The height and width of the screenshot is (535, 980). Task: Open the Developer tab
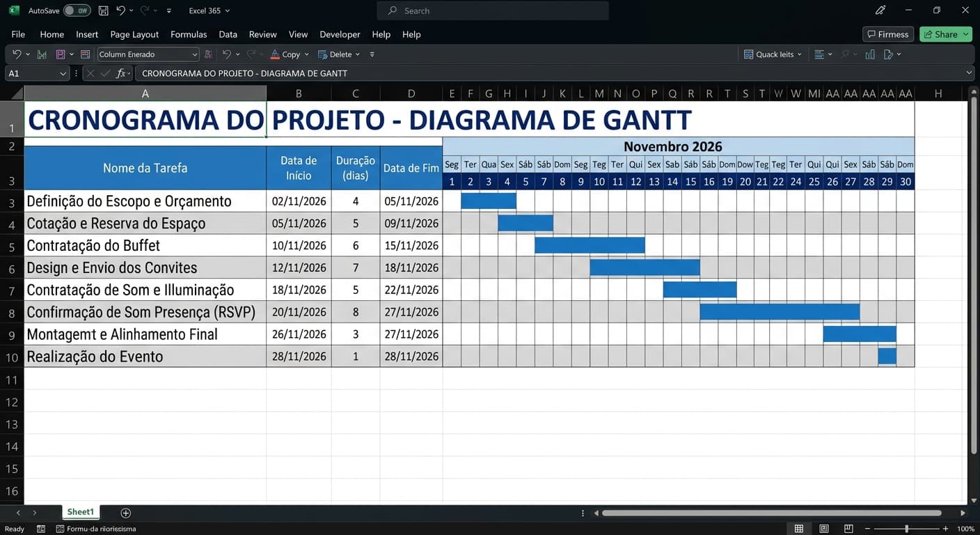[340, 34]
